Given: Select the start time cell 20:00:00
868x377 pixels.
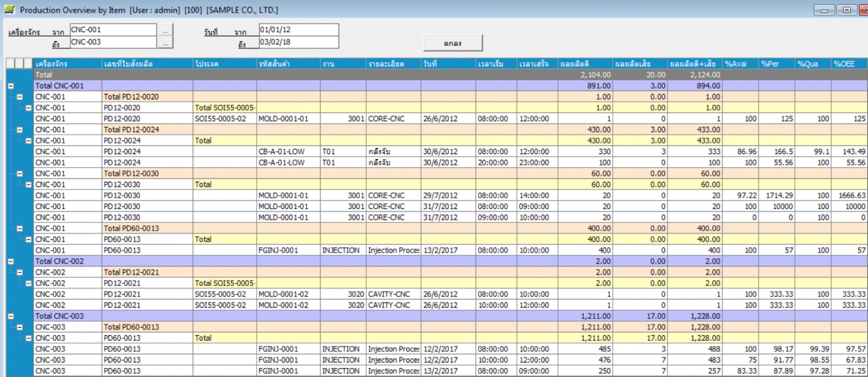Looking at the screenshot, I should click(x=496, y=163).
